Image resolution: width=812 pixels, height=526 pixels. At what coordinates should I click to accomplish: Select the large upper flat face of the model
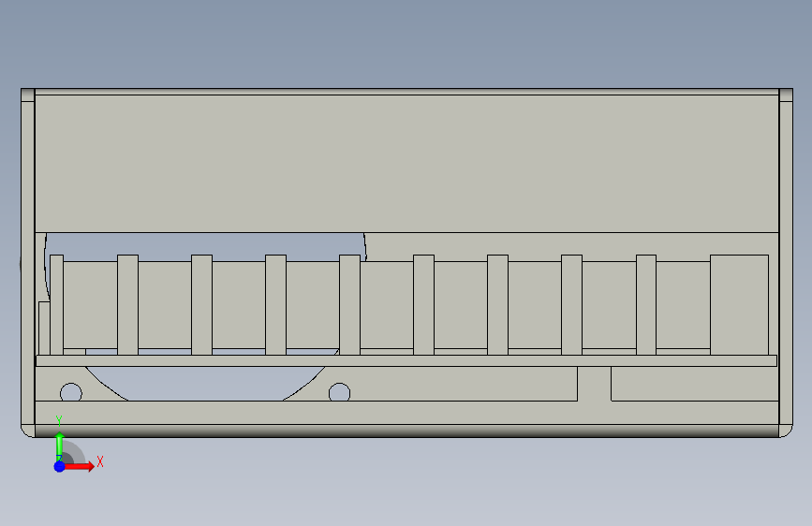[x=406, y=164]
